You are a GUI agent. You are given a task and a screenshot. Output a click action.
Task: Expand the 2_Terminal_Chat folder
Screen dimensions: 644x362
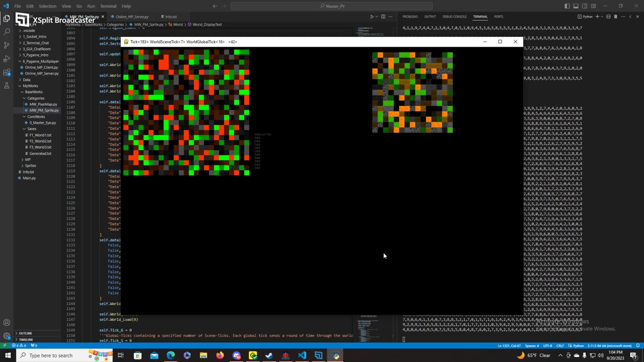36,43
